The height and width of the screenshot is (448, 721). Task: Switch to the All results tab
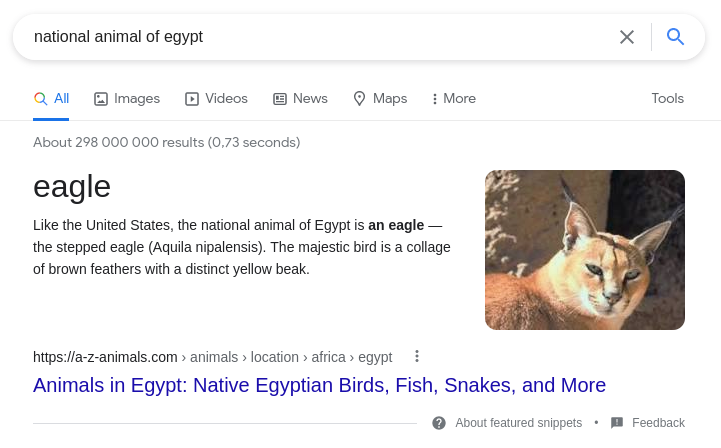pyautogui.click(x=51, y=98)
